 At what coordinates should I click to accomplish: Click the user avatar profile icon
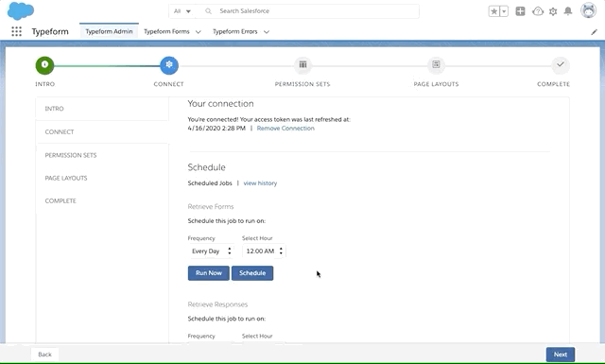[588, 10]
